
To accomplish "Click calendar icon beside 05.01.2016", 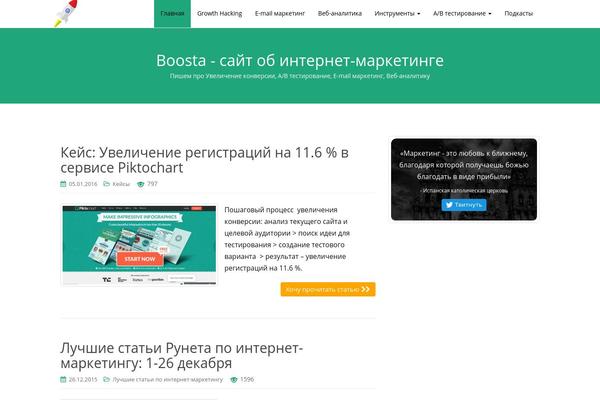I will tap(63, 184).
